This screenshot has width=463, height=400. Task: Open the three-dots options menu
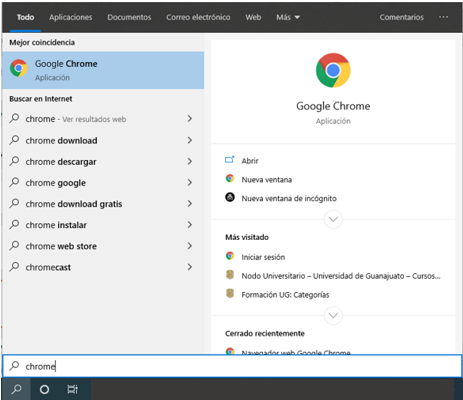coord(443,17)
